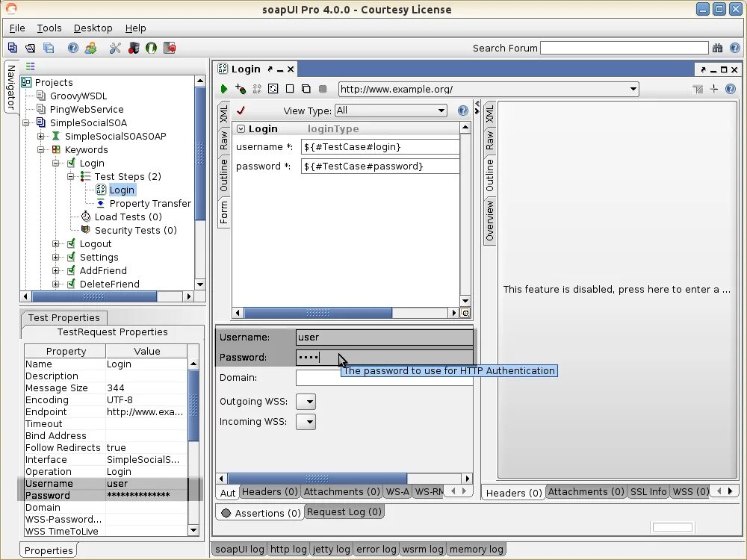
Task: Collapse the Keywords test suite node
Action: pyautogui.click(x=41, y=149)
